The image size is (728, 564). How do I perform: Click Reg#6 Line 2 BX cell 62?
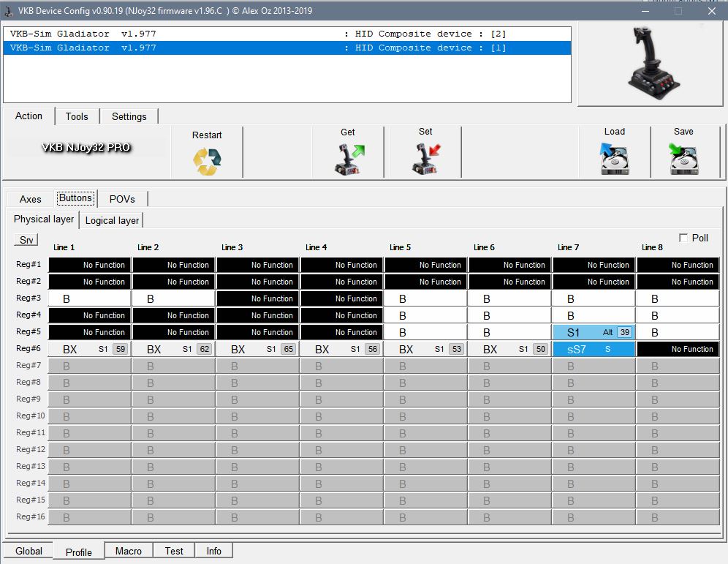point(174,349)
